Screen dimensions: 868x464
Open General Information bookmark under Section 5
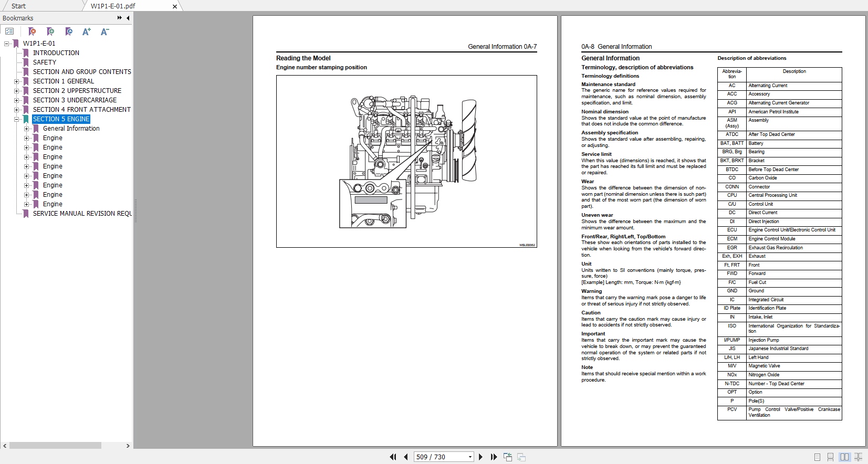pos(71,129)
